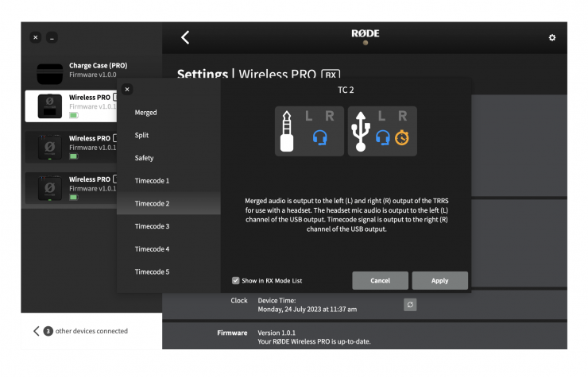Image resolution: width=588 pixels, height=377 pixels.
Task: Choose Timecode 3 in the mode list
Action: [x=152, y=227]
